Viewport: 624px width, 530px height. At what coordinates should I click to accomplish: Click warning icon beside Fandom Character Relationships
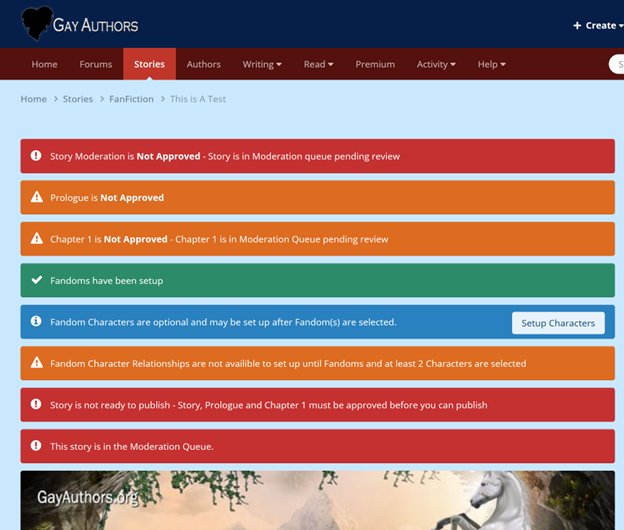(x=36, y=364)
